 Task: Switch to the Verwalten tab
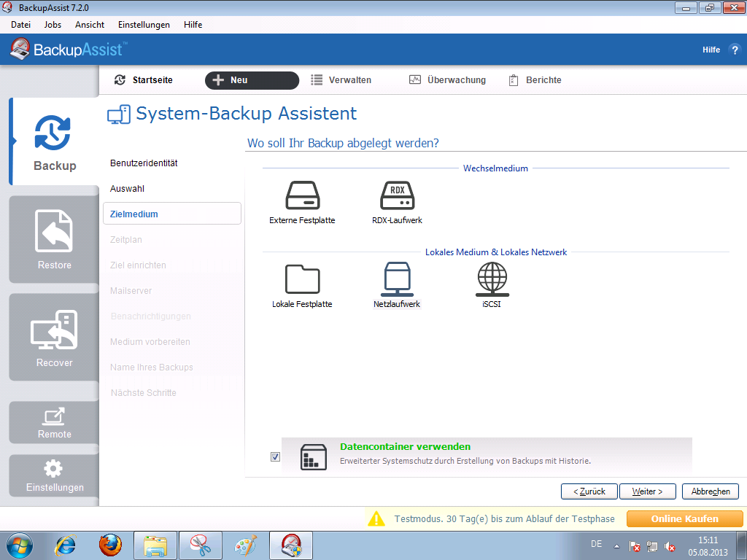tap(341, 80)
